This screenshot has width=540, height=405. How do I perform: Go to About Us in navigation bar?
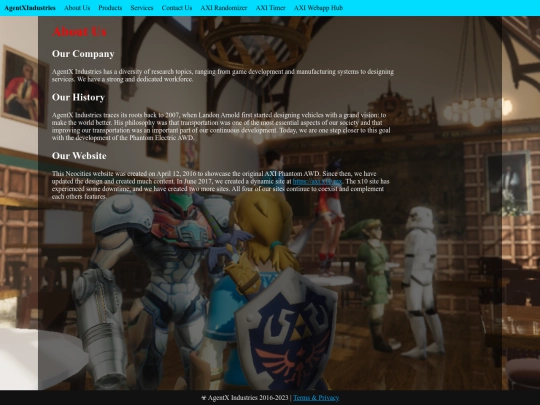tap(77, 8)
